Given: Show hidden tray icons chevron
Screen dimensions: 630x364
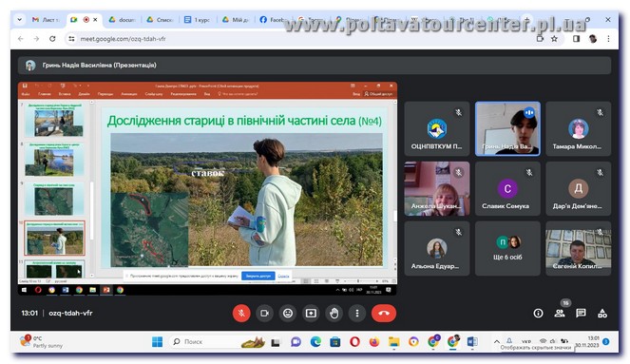Looking at the screenshot, I should point(497,341).
